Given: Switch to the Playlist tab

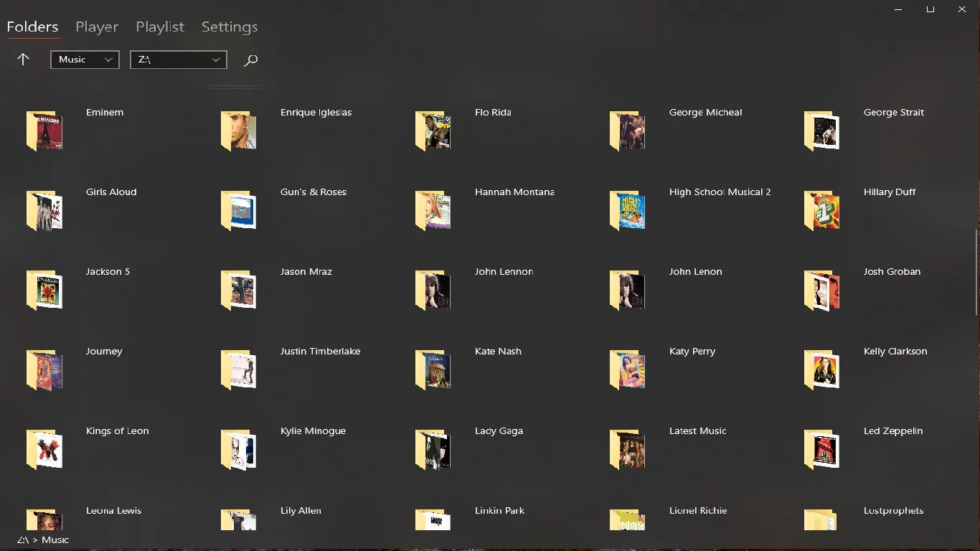Looking at the screenshot, I should [160, 27].
